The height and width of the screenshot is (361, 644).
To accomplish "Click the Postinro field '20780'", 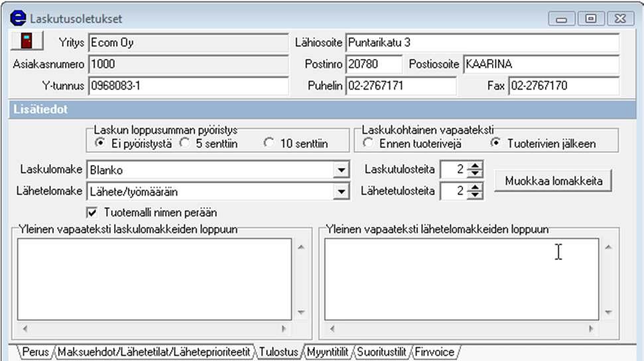I will (374, 64).
